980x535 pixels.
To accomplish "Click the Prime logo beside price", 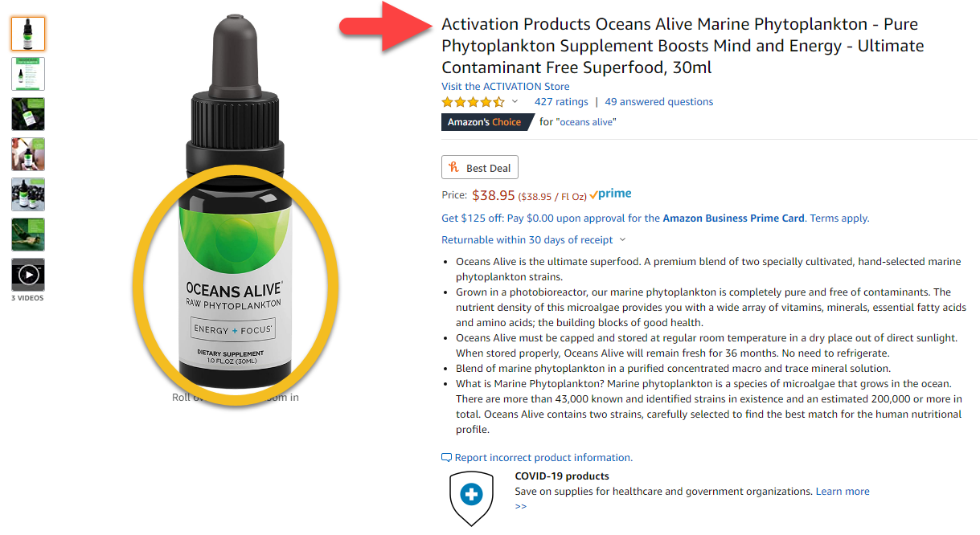I will (x=610, y=194).
